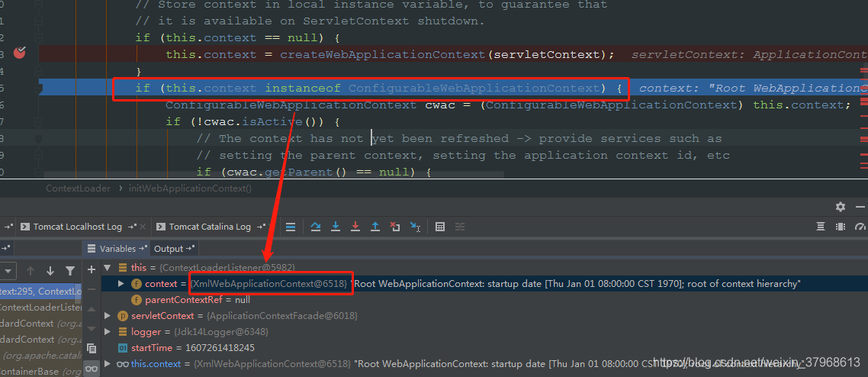This screenshot has width=868, height=377.
Task: Select the Variables tab
Action: tap(115, 249)
